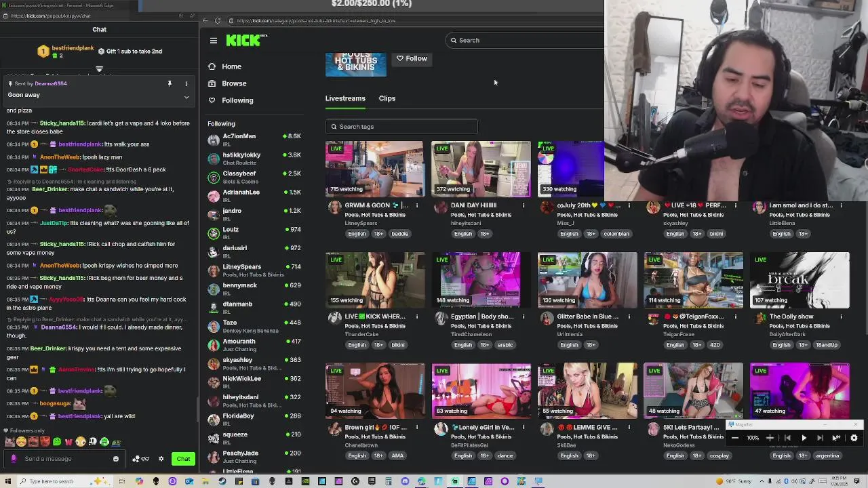
Task: Expand the pinned message chevron
Action: (x=186, y=97)
